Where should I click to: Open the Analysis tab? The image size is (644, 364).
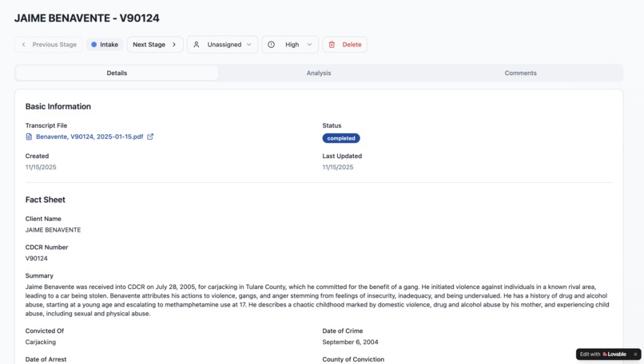(319, 73)
